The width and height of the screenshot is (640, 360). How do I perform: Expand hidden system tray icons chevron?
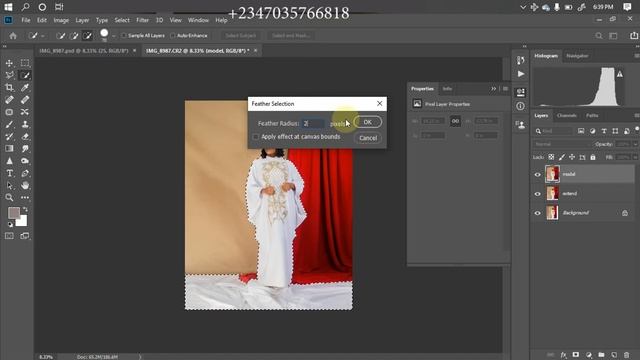523,7
